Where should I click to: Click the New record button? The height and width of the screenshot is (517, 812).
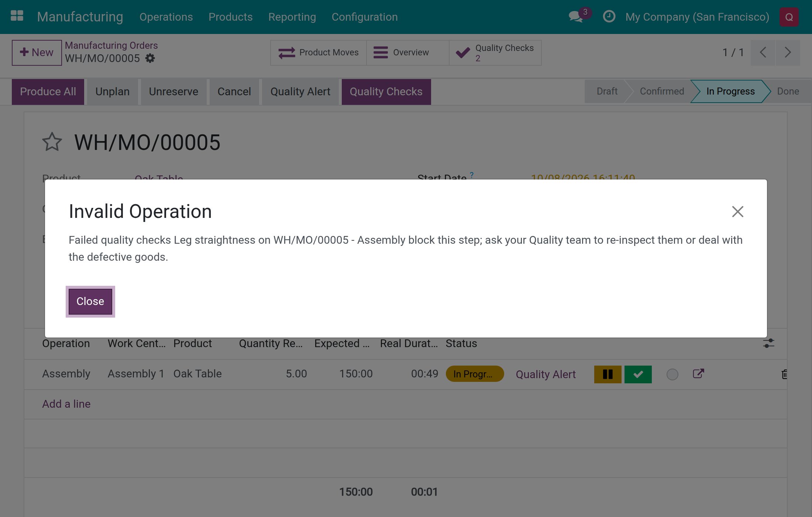37,52
